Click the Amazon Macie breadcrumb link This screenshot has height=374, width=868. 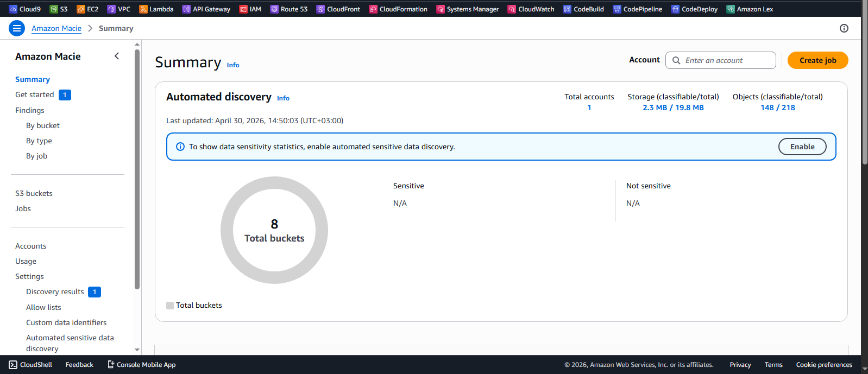click(56, 28)
